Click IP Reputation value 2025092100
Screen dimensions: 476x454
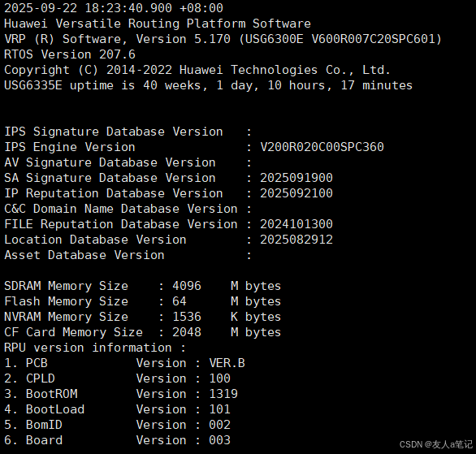296,193
